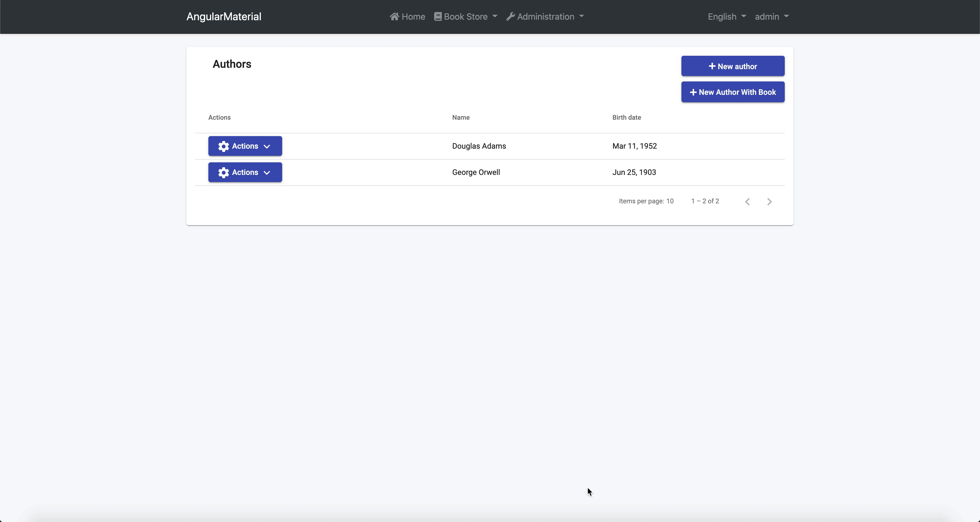Click the Name column header
The height and width of the screenshot is (522, 980).
tap(461, 118)
